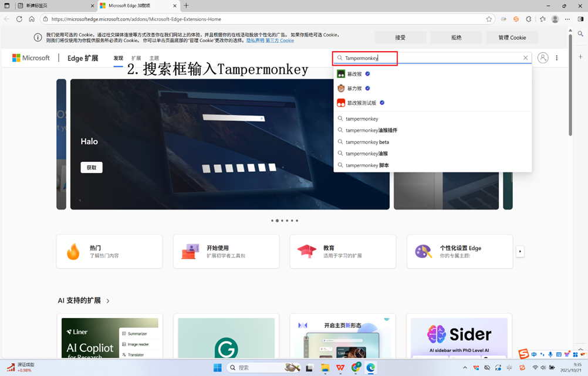Select the 篡改猴 extension icon in suggestions
The image size is (588, 376).
point(341,73)
